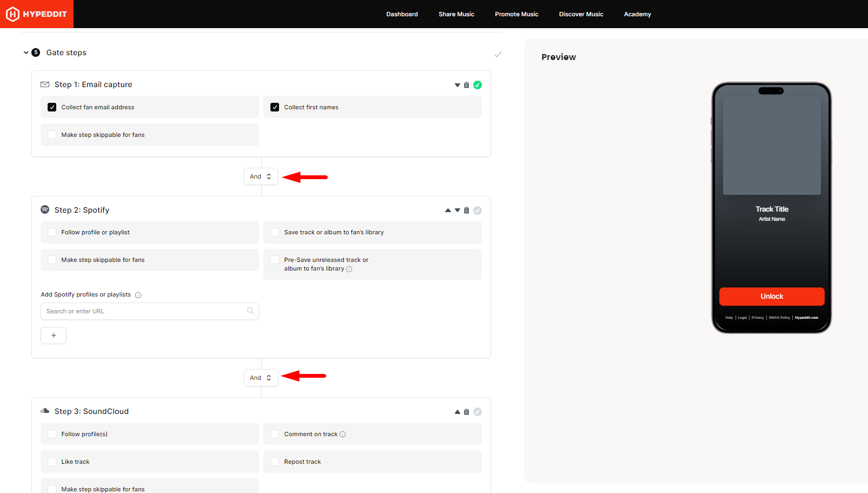The width and height of the screenshot is (868, 493).
Task: Open And dropdown between Step 1 and 2
Action: tap(261, 176)
